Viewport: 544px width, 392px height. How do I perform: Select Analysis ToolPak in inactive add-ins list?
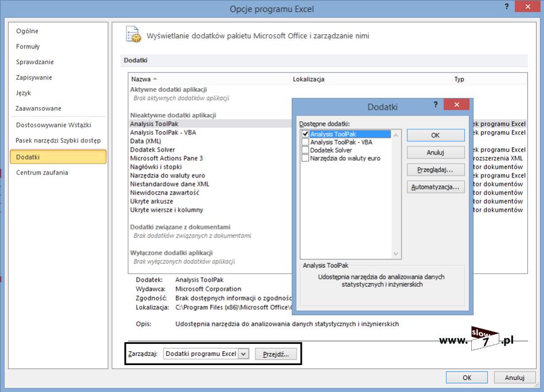click(x=210, y=124)
